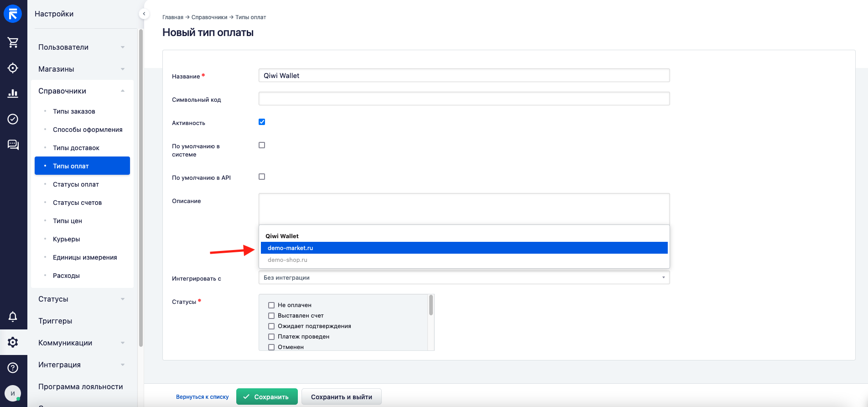The width and height of the screenshot is (868, 407).
Task: Follow Вернуться к списку link
Action: tap(203, 397)
